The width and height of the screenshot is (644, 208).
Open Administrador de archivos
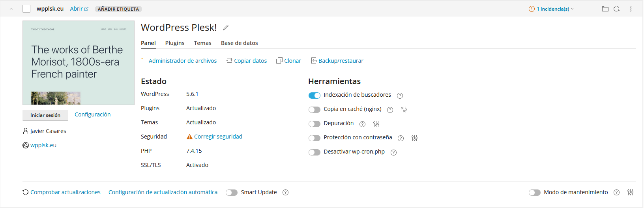point(179,61)
